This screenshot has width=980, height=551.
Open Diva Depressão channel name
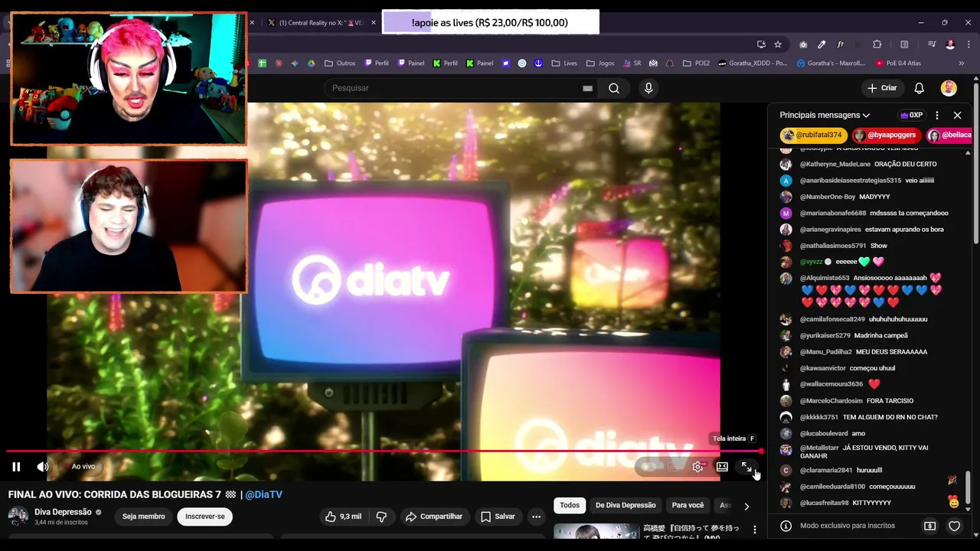coord(63,512)
